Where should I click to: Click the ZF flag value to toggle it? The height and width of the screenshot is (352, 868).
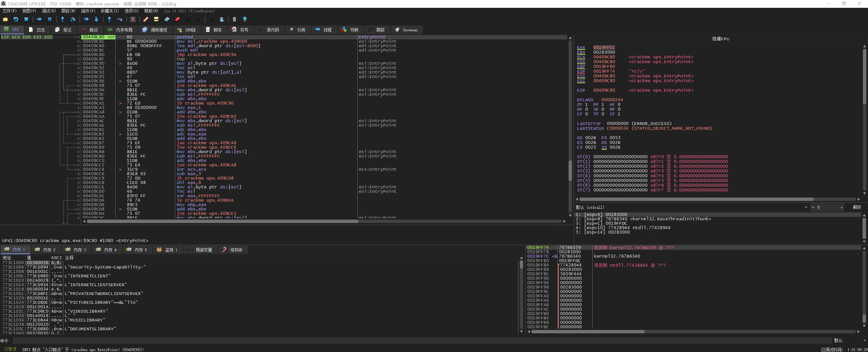point(586,105)
